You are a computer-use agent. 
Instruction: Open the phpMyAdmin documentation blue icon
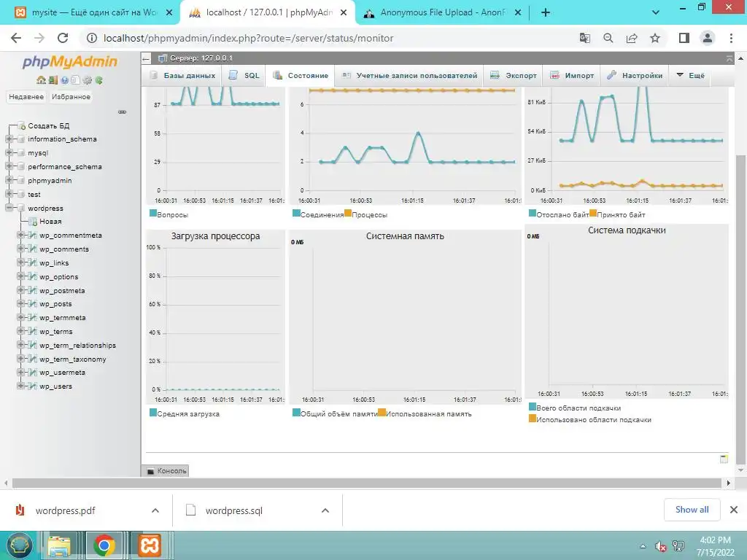64,80
